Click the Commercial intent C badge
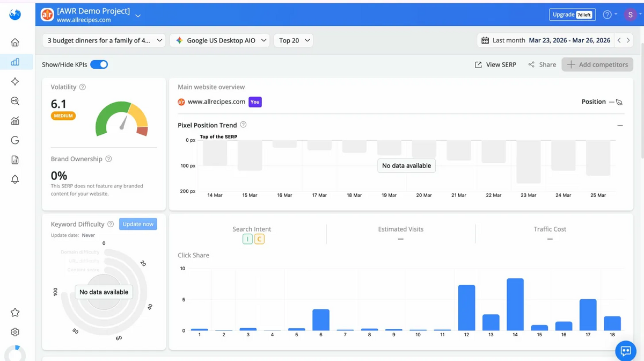 pos(259,239)
